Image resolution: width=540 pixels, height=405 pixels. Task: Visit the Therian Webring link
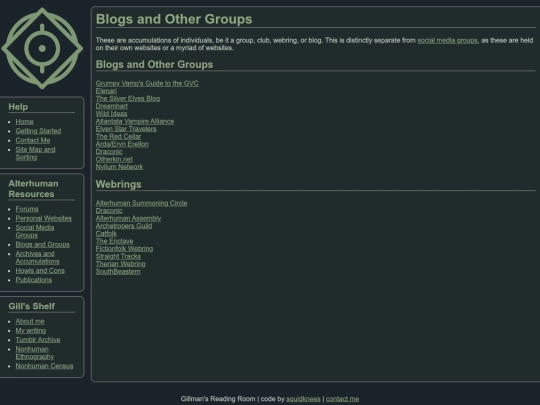(x=120, y=264)
